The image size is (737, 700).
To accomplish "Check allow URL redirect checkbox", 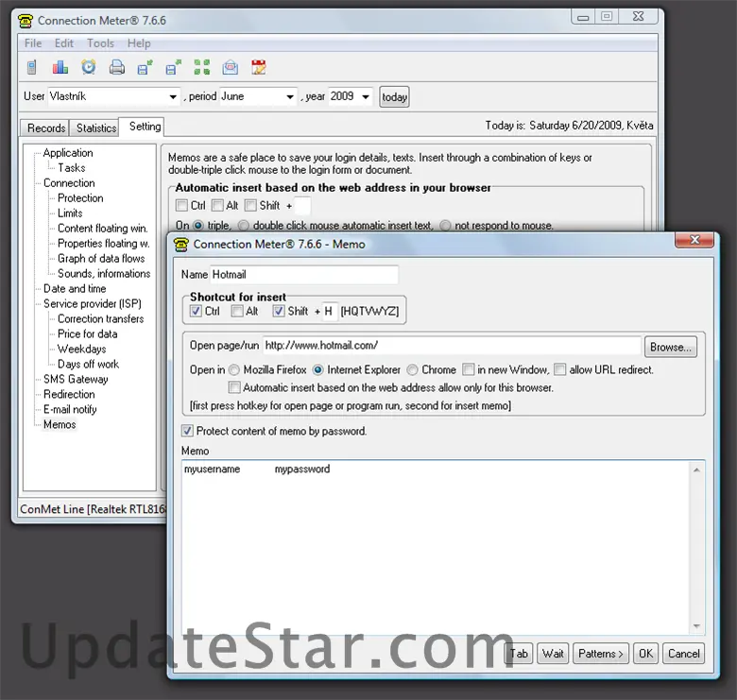I will (x=559, y=369).
